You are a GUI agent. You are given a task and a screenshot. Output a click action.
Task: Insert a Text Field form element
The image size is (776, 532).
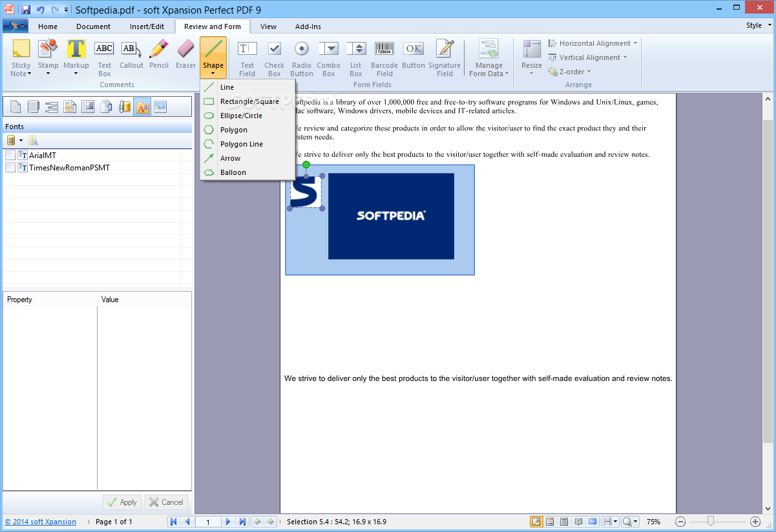pos(247,57)
